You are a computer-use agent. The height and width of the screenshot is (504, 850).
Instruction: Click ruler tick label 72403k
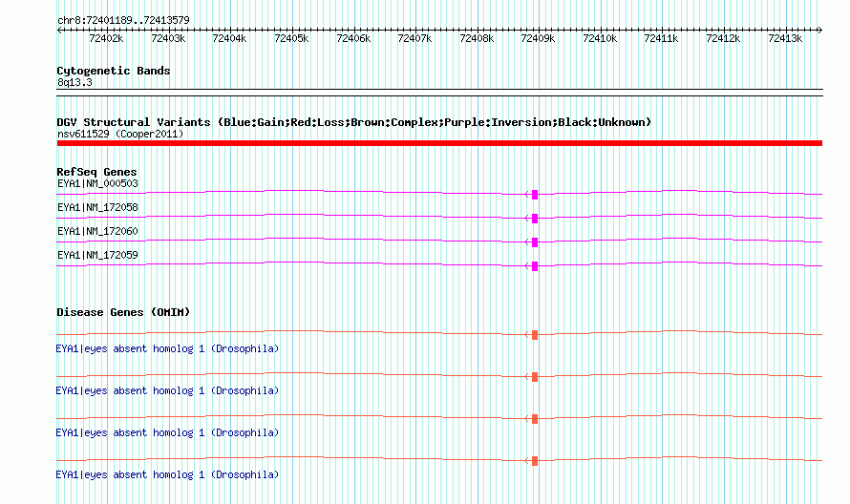tap(168, 38)
